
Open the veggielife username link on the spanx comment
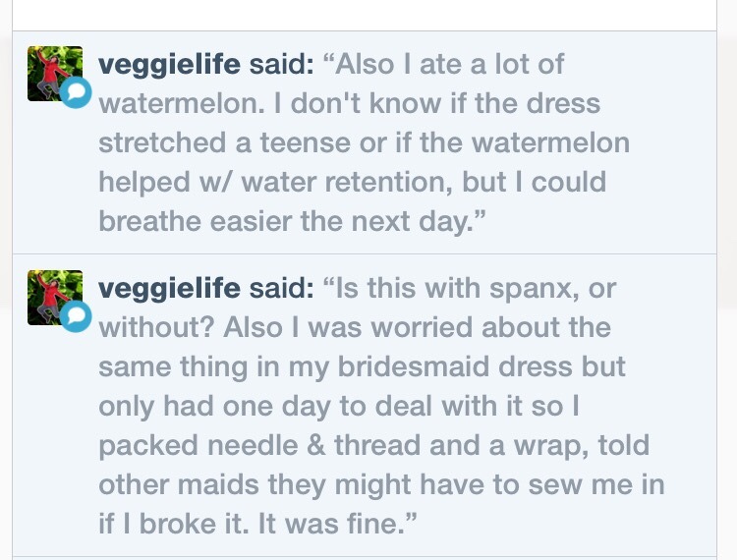tap(169, 288)
